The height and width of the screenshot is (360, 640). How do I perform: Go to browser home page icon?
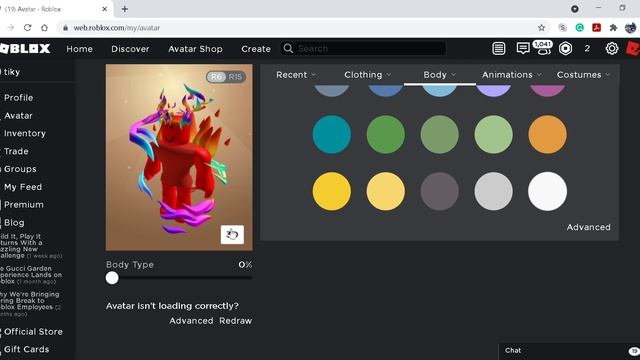click(x=44, y=28)
